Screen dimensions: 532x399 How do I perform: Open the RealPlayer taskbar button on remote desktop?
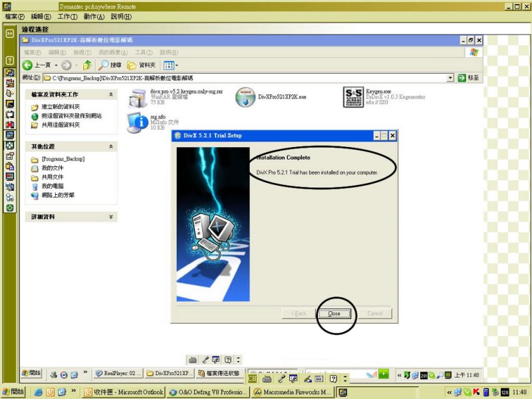(118, 373)
